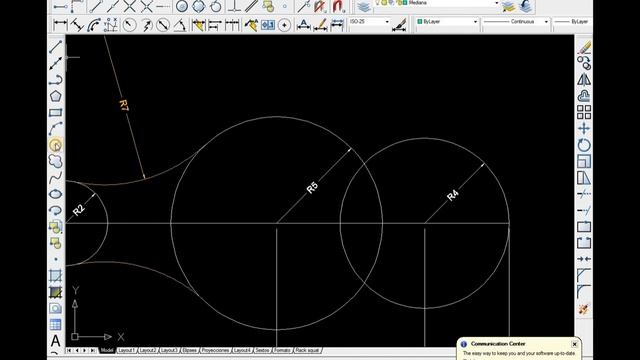Image resolution: width=640 pixels, height=360 pixels.
Task: Switch to the Layout1 tab
Action: [126, 350]
